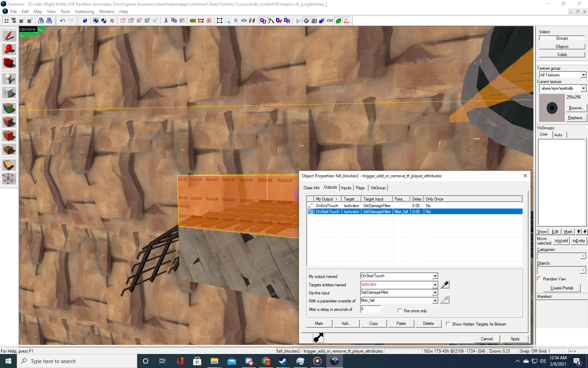Screen dimensions: 588x368
Task: Click the Replace... texture button
Action: (576, 118)
